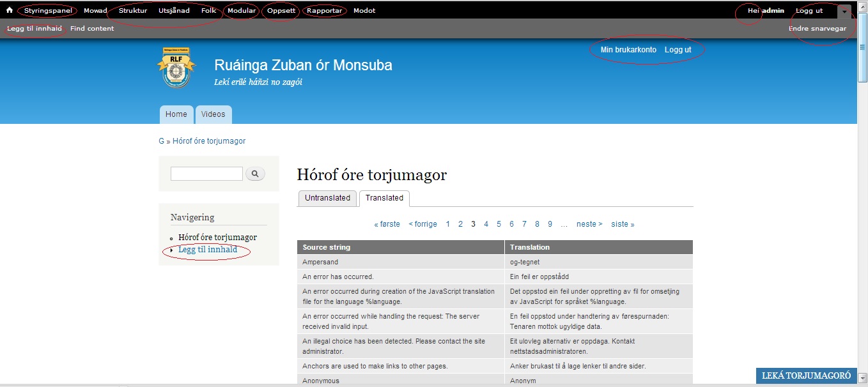Click the home icon in admin toolbar
This screenshot has width=868, height=387.
(10, 11)
